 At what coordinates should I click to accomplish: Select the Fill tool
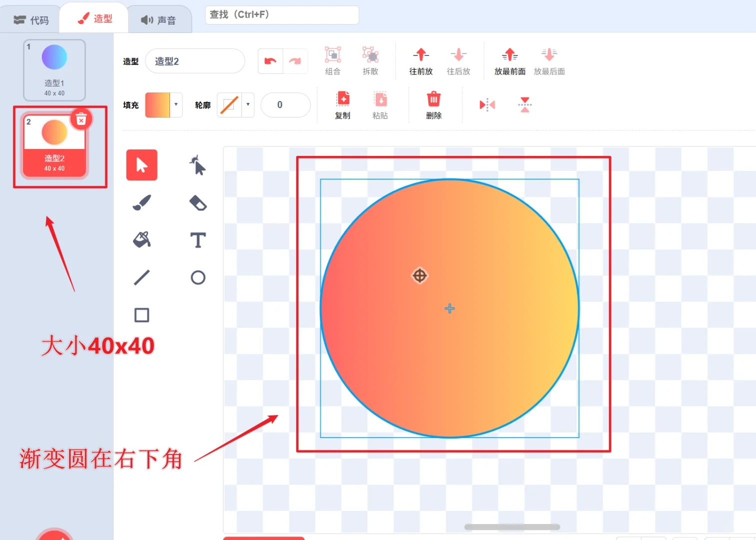pyautogui.click(x=141, y=239)
